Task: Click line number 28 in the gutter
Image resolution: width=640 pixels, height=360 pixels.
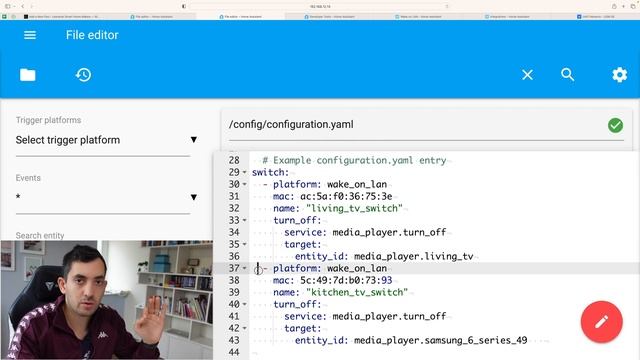Action: click(x=234, y=160)
